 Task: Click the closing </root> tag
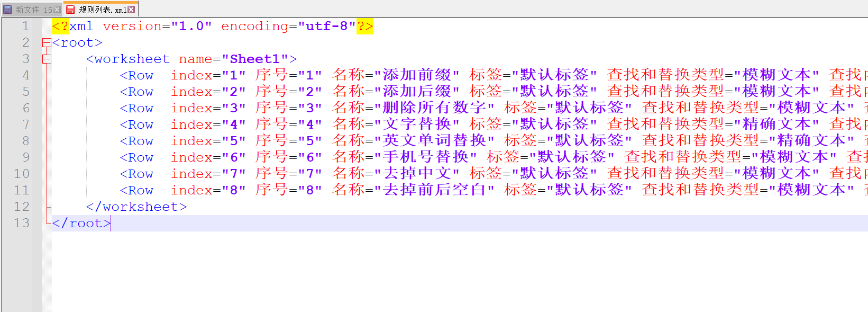pyautogui.click(x=81, y=223)
